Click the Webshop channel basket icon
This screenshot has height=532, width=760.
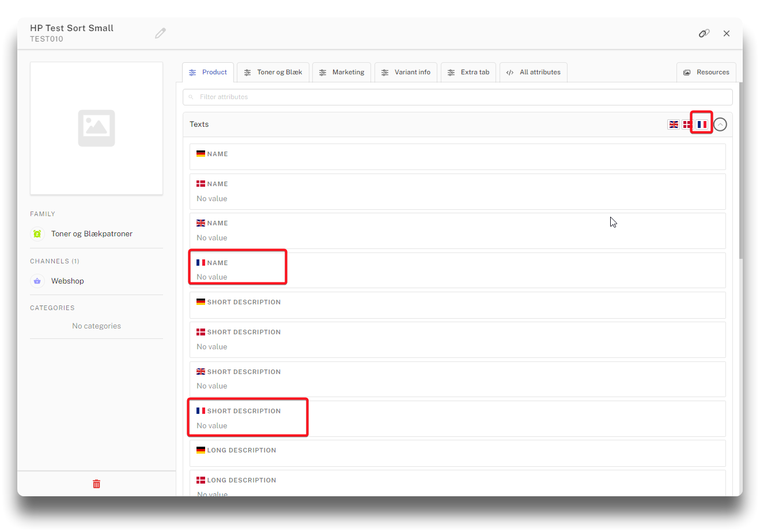point(37,281)
